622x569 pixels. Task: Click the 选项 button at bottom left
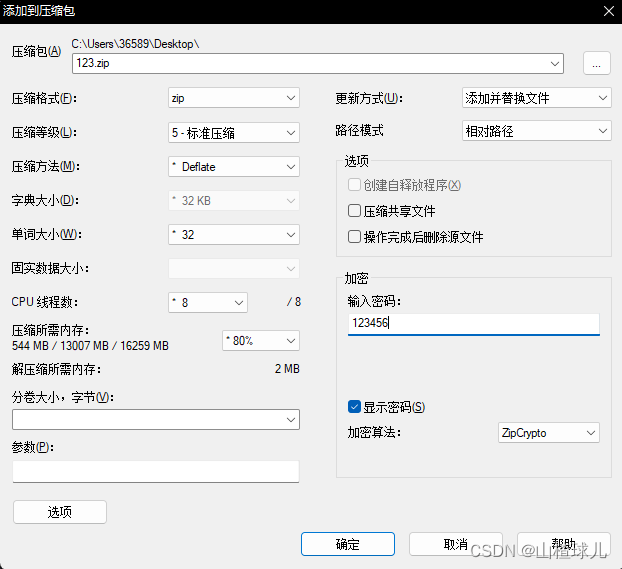[x=60, y=512]
